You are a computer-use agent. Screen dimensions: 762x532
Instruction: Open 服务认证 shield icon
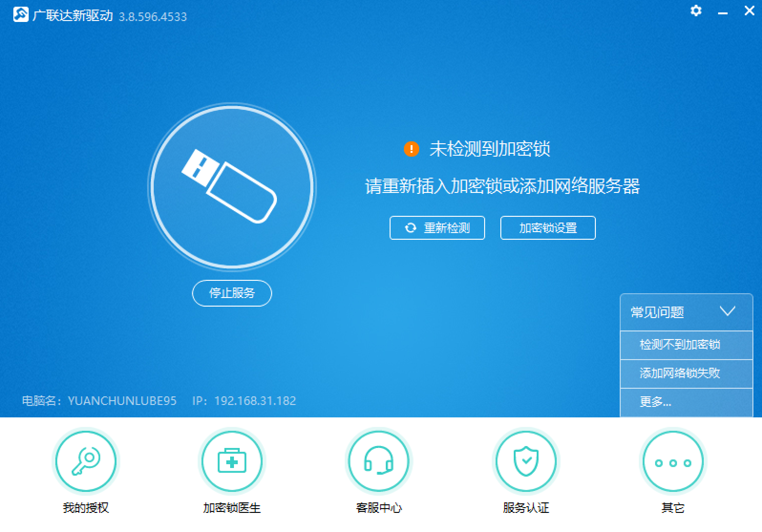[526, 462]
